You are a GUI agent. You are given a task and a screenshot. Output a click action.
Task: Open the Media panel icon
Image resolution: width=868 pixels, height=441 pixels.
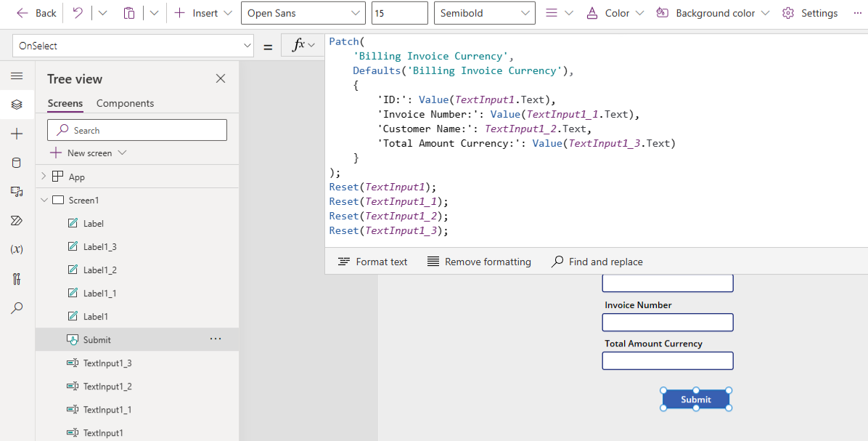click(17, 191)
